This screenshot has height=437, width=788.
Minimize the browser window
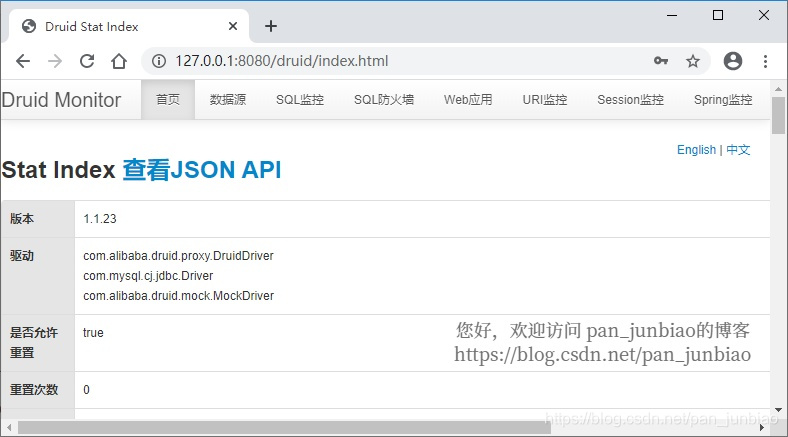[672, 15]
